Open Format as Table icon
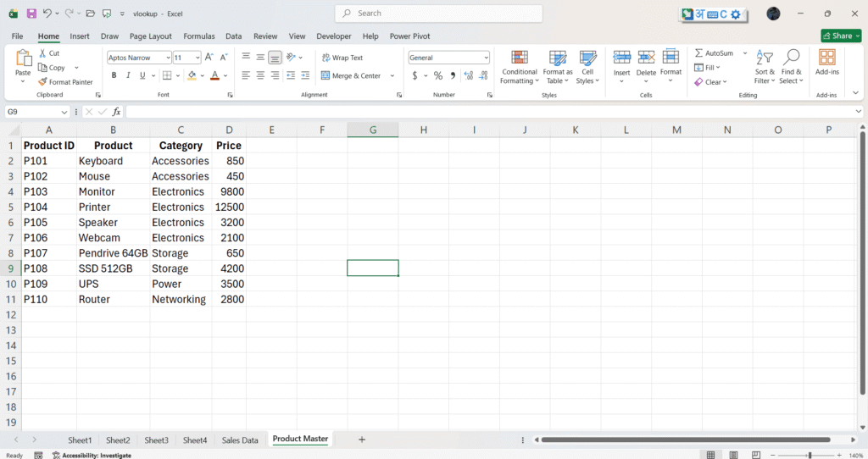The width and height of the screenshot is (868, 459). coord(558,58)
